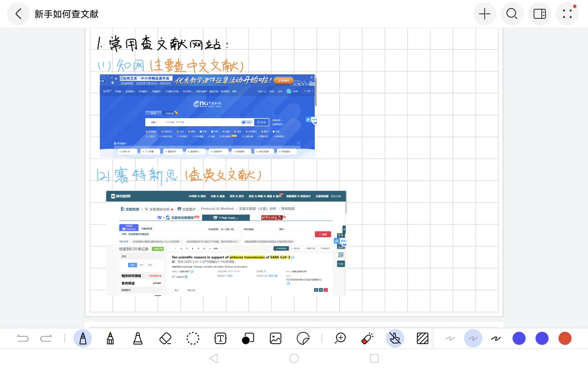
Task: Select the highlighter tool
Action: point(138,338)
